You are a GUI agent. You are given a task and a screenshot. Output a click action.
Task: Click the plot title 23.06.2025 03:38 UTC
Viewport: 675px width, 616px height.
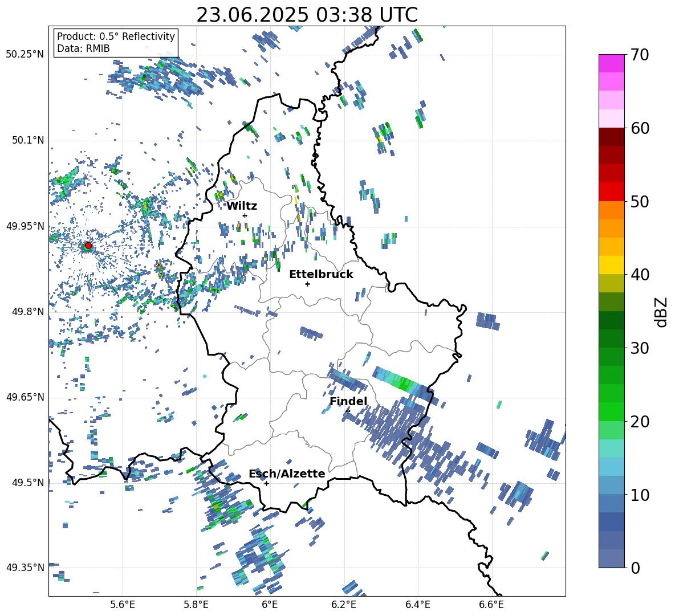pyautogui.click(x=307, y=15)
